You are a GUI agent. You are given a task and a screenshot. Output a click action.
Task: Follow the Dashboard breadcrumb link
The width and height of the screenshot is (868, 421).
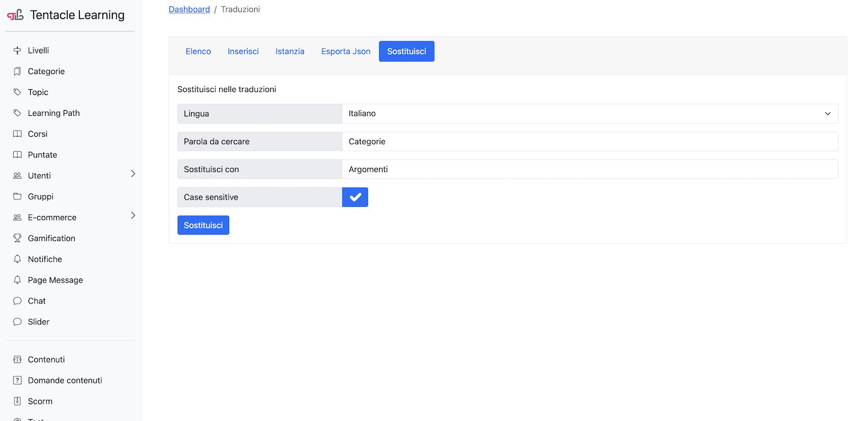pyautogui.click(x=189, y=9)
